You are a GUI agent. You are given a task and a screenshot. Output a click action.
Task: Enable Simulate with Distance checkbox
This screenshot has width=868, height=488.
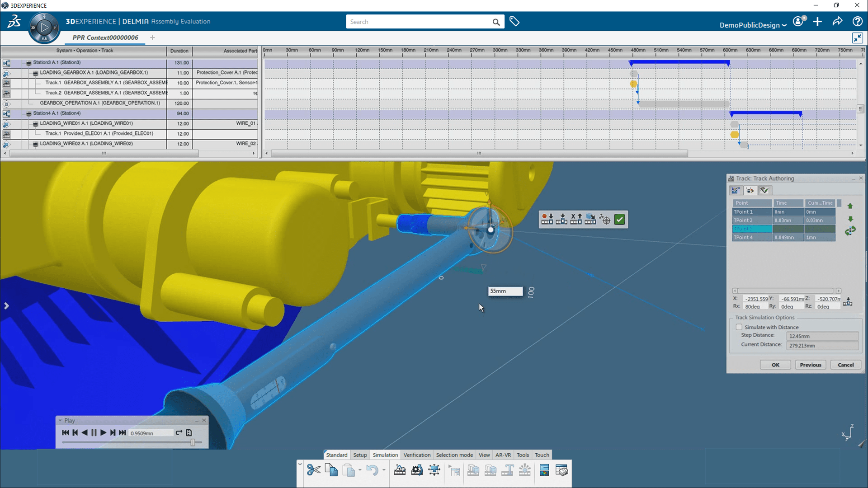coord(739,327)
